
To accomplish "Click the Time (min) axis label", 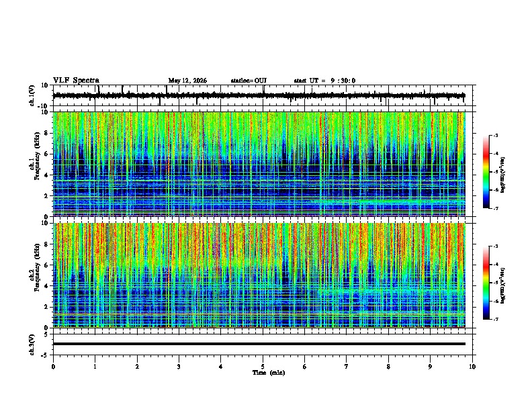I will point(269,373).
